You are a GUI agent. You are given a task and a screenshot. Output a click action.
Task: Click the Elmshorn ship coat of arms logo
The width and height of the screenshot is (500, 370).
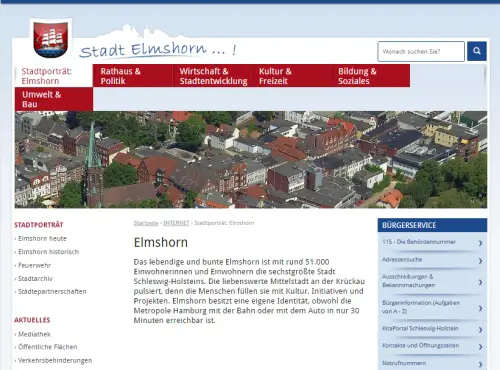coord(51,39)
